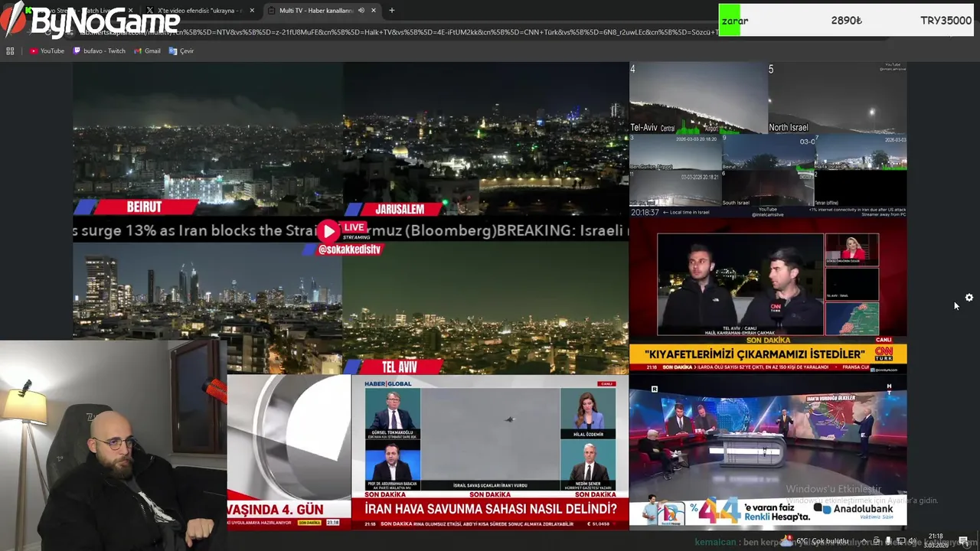Screen dimensions: 980x551
Task: Mute the Multi TV tab via its speaker icon
Action: point(361,11)
